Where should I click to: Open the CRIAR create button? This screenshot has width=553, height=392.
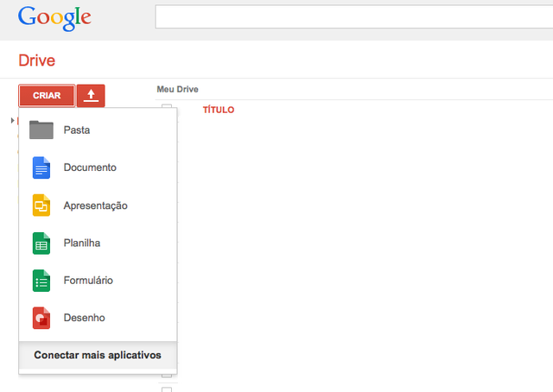47,96
